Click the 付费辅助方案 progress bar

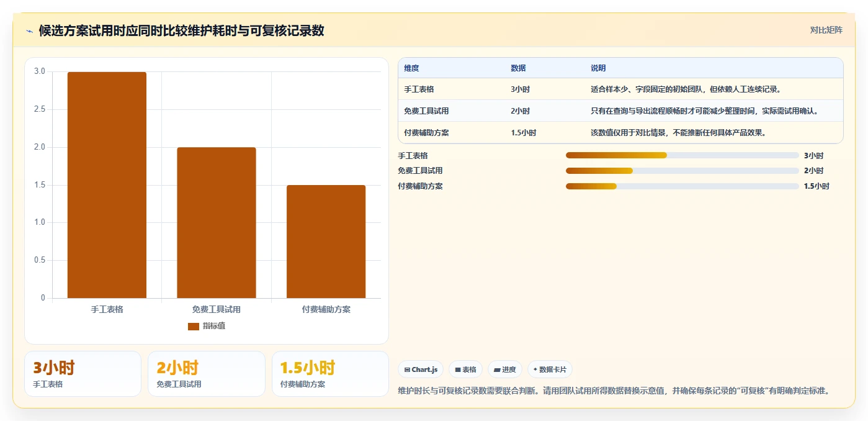(682, 186)
